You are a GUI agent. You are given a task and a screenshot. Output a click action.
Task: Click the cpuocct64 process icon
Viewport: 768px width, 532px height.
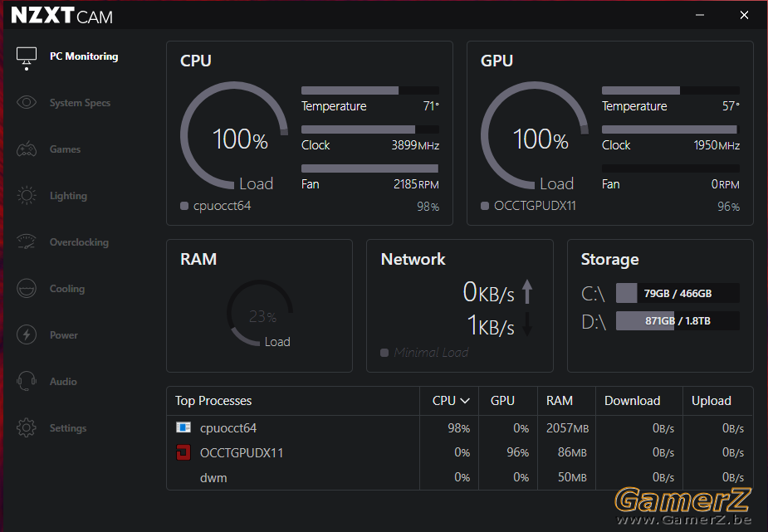183,427
